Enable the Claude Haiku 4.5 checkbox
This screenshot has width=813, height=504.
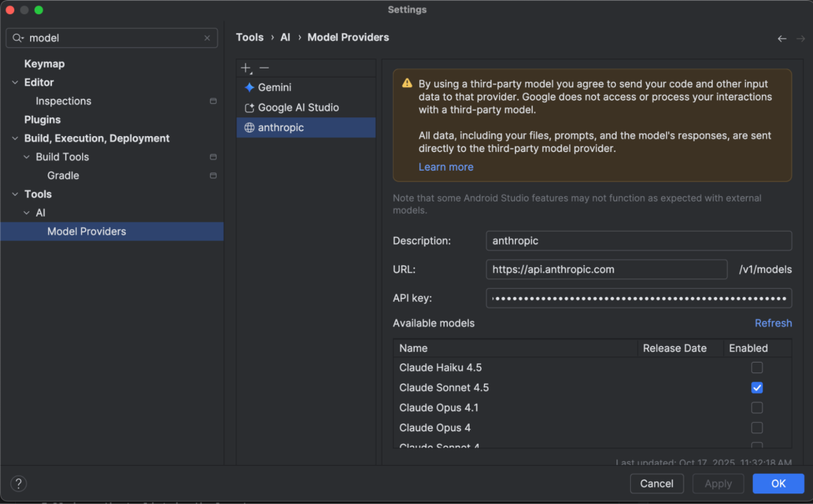[757, 368]
